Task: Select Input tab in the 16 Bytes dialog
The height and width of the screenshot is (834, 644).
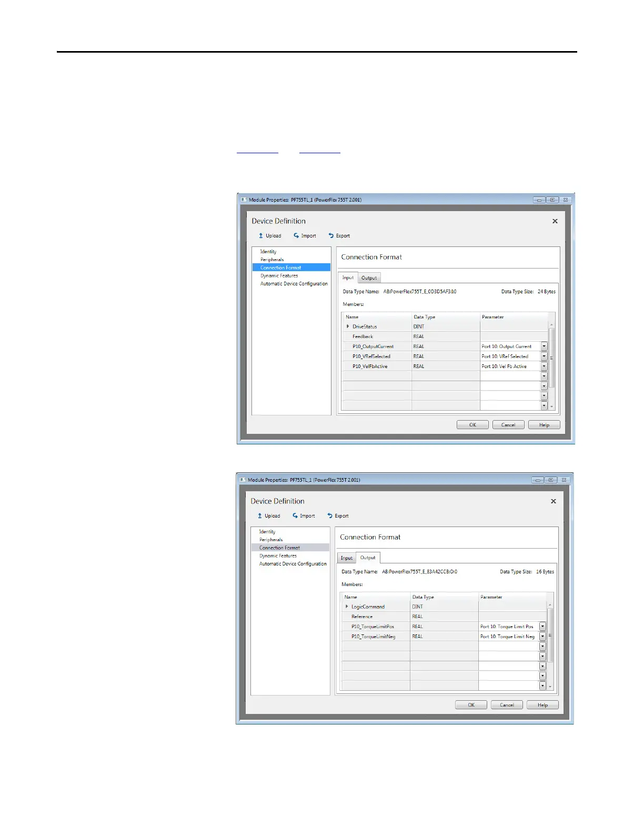Action: point(347,558)
